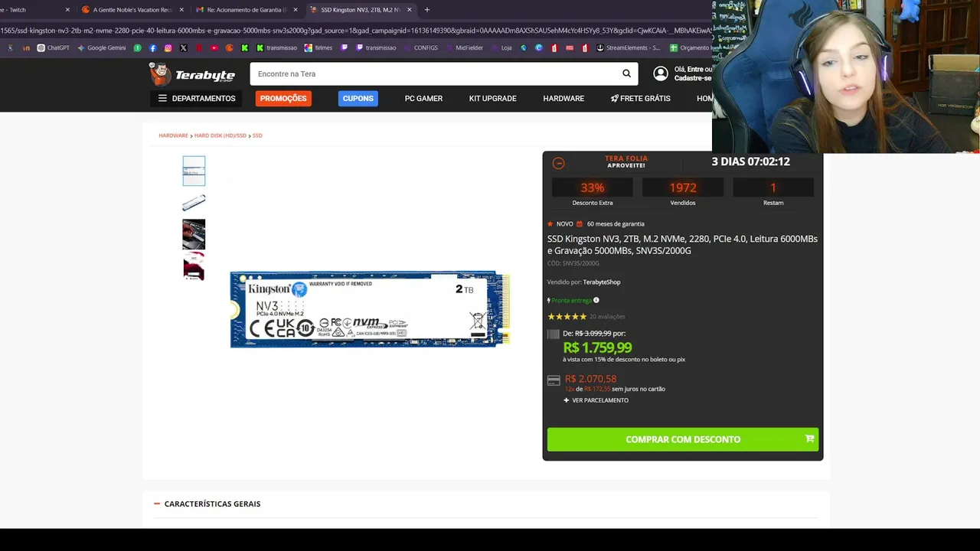Go to PC GAMER section
This screenshot has width=980, height=551.
[423, 98]
